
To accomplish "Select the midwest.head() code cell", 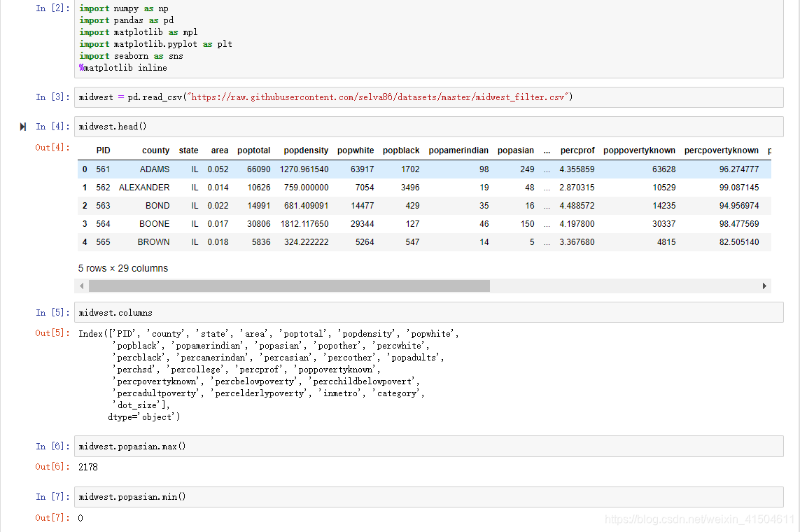I will point(428,127).
